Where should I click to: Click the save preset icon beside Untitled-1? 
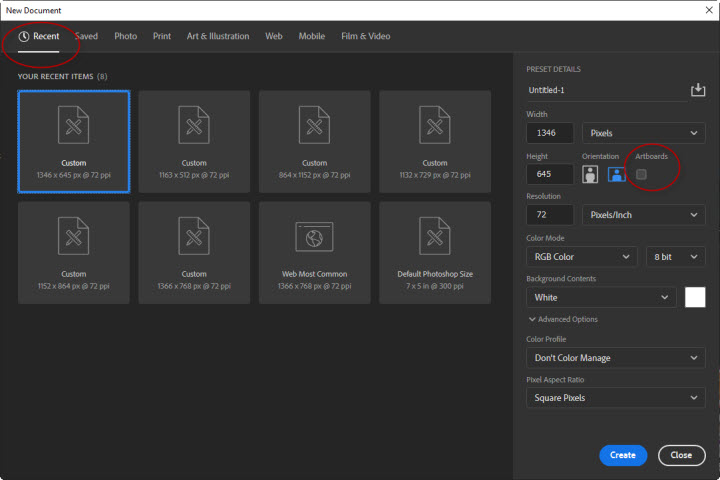click(698, 90)
